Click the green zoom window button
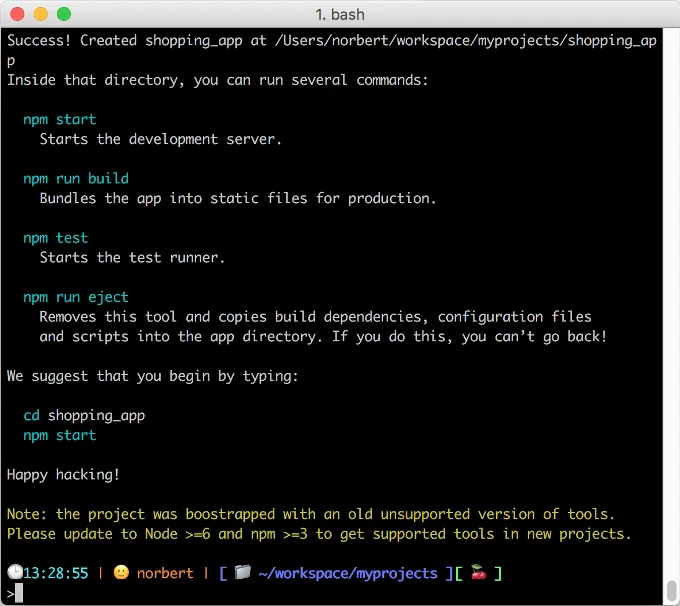This screenshot has height=606, width=680. click(64, 14)
